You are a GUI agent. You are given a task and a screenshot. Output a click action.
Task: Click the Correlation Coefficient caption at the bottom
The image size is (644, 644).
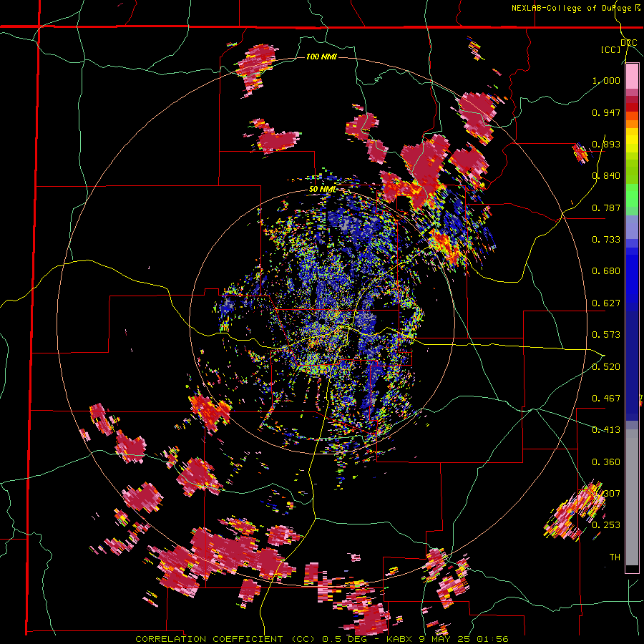(321, 639)
